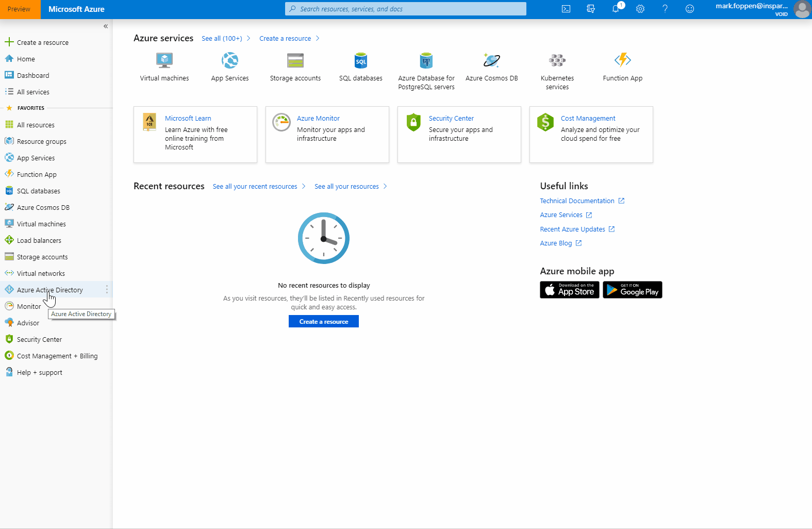
Task: Open Recent Azure Updates link
Action: point(577,229)
